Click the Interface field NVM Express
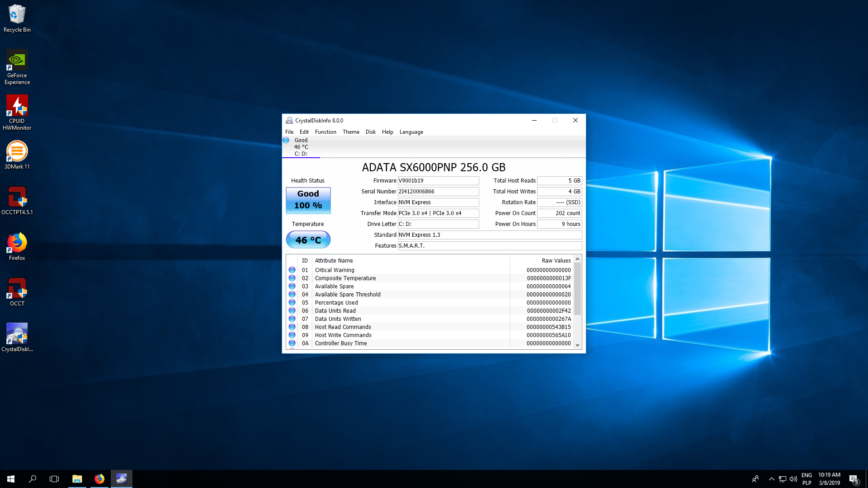 tap(438, 202)
